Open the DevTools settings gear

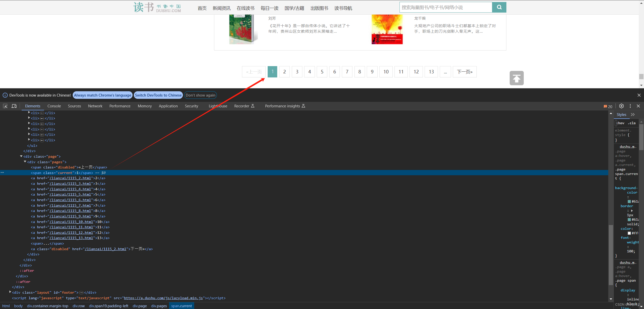(621, 106)
